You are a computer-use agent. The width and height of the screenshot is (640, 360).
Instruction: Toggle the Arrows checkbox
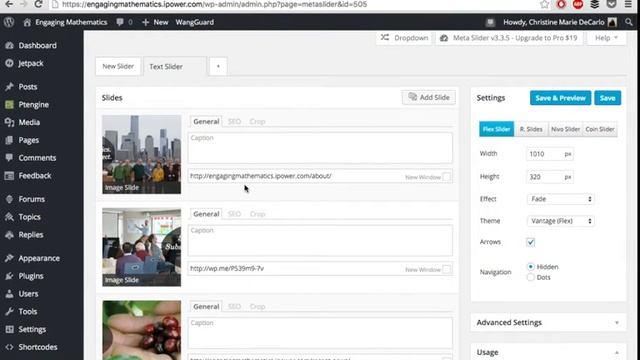(x=531, y=242)
